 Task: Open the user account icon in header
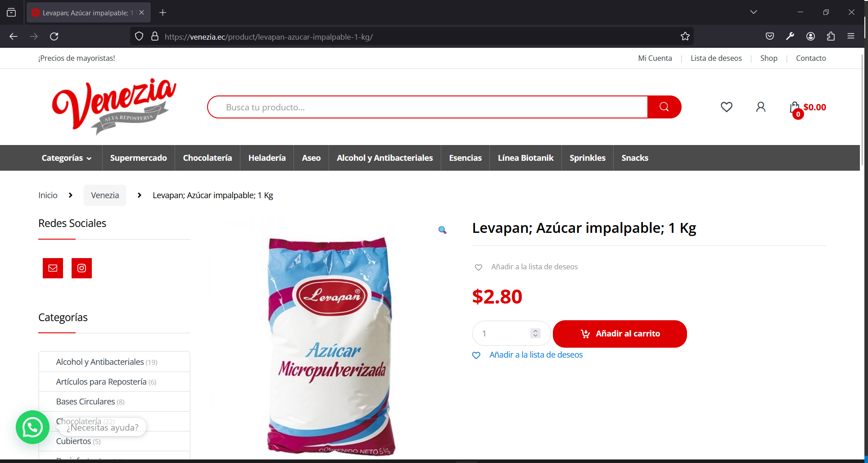tap(761, 107)
